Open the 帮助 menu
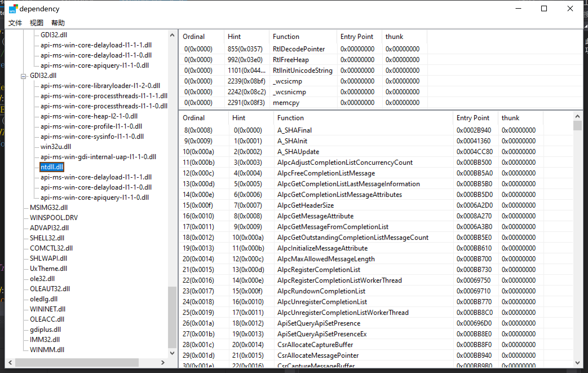588x373 pixels. click(x=58, y=23)
